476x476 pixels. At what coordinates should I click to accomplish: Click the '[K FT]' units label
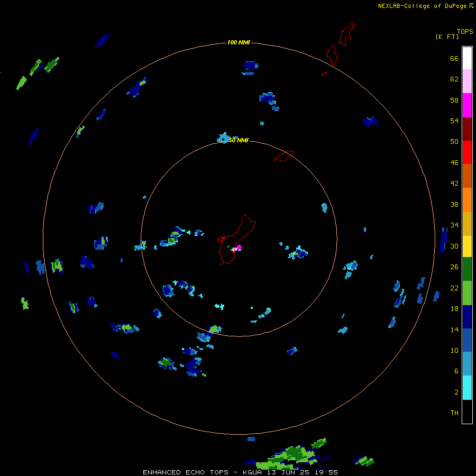click(x=447, y=36)
